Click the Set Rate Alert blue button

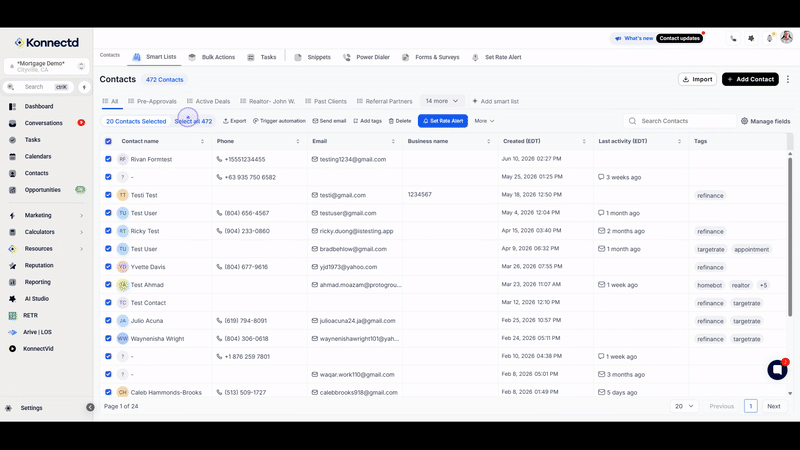tap(442, 121)
